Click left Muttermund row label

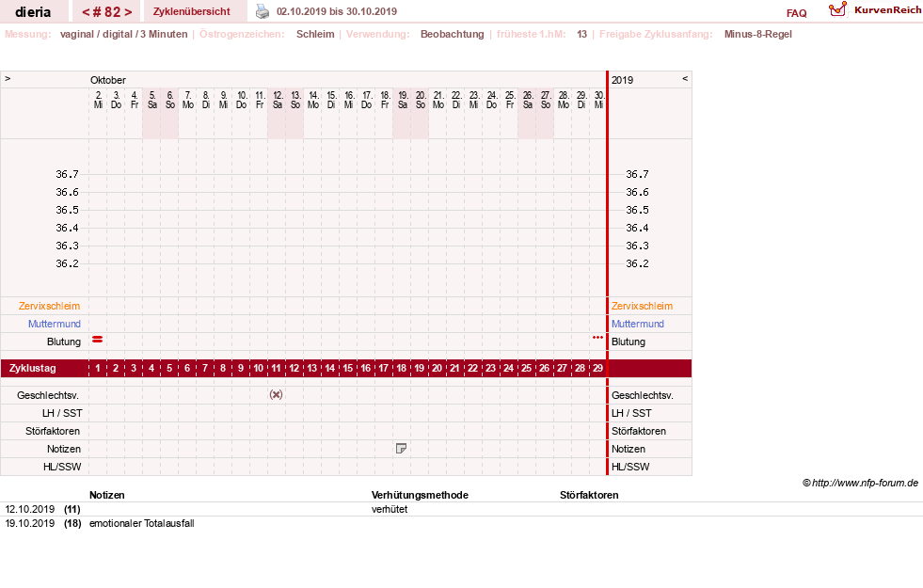(x=55, y=324)
